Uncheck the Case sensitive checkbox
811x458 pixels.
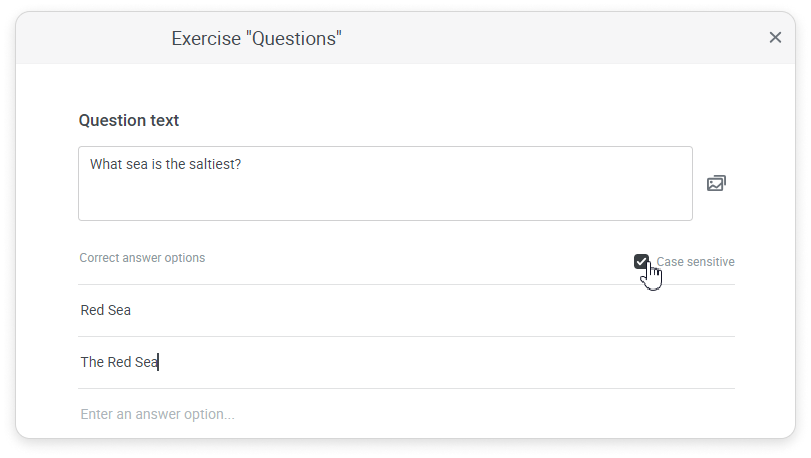[x=641, y=262]
